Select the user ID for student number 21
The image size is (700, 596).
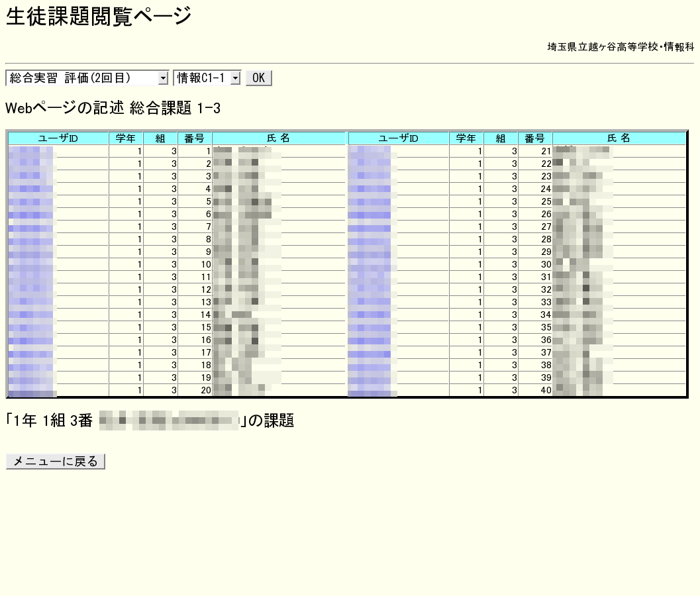[372, 152]
